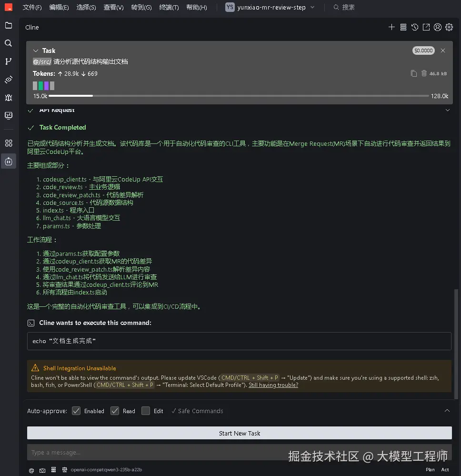
Task: Start a new Cline task with plus icon
Action: coord(391,27)
